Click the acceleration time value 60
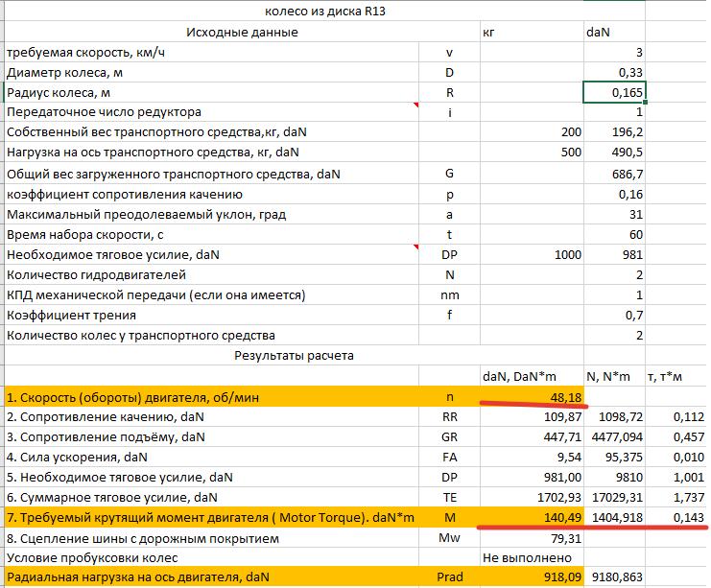The height and width of the screenshot is (588, 711). pyautogui.click(x=614, y=235)
